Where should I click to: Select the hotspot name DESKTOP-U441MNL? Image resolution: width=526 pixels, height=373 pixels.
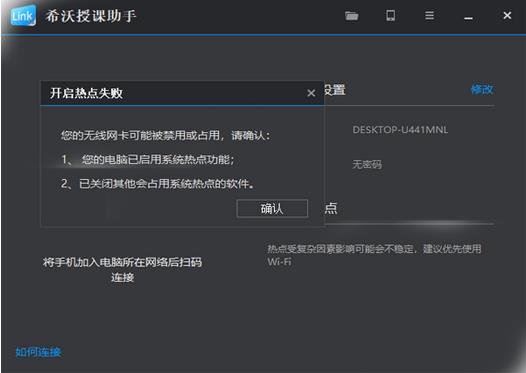[x=400, y=130]
